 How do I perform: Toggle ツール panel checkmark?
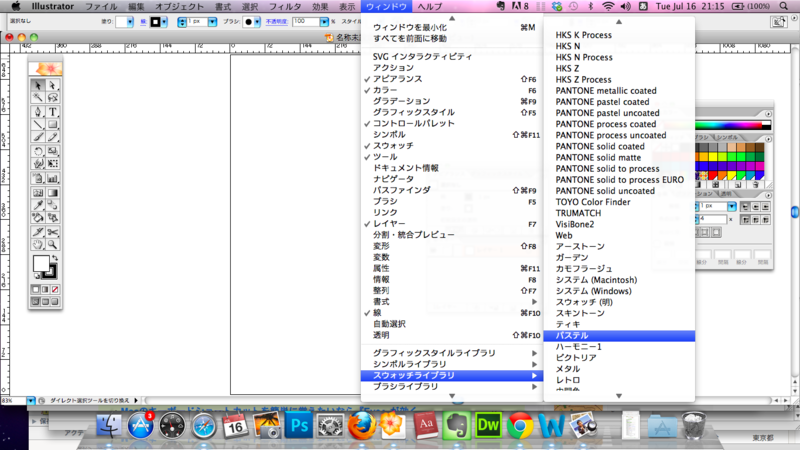coord(452,157)
